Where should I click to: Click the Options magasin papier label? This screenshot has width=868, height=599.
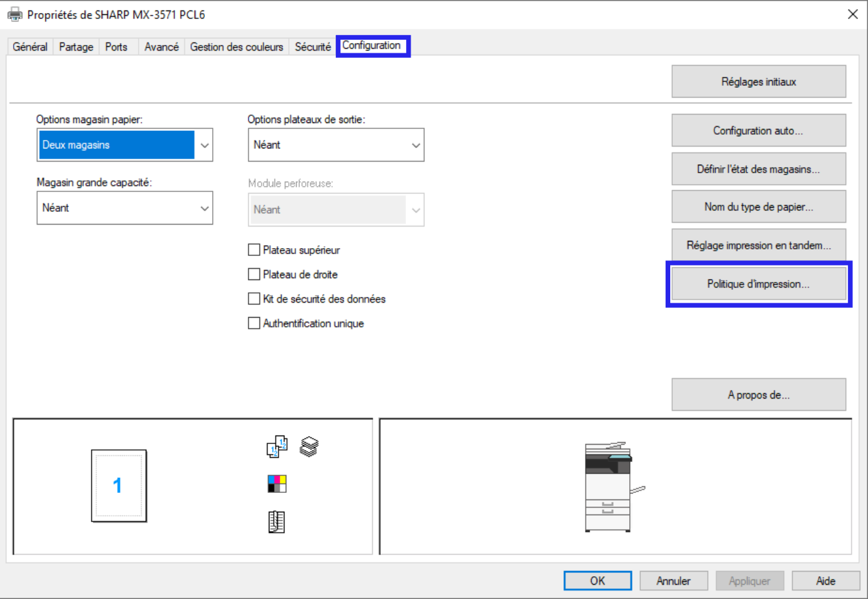coord(89,119)
